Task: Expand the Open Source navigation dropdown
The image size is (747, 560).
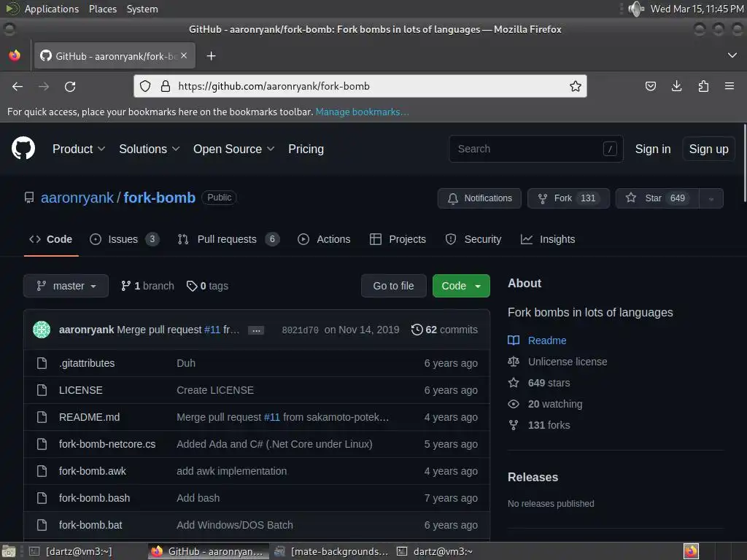Action: coord(234,149)
